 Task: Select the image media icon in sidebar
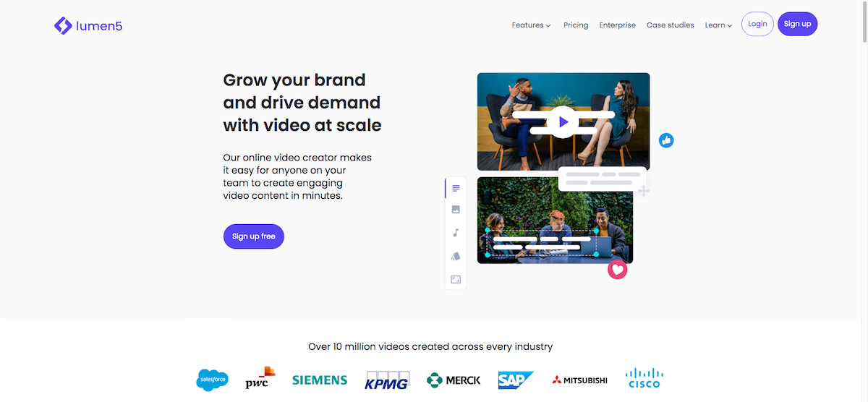(x=456, y=210)
